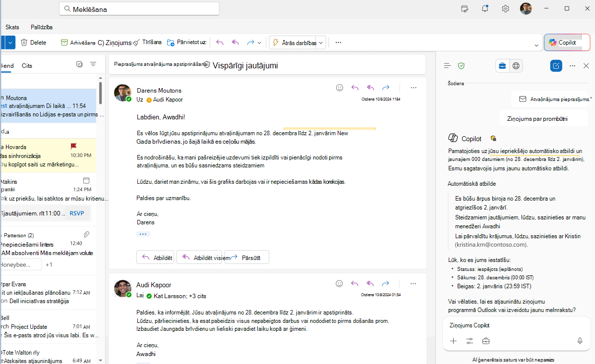
Task: Start a new Copilot chat
Action: [556, 65]
